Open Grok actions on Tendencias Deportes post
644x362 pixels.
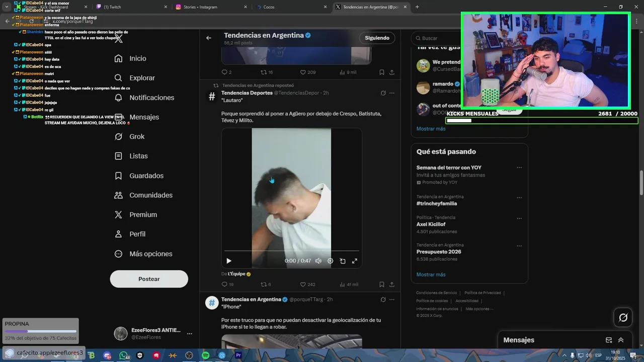pos(383,93)
